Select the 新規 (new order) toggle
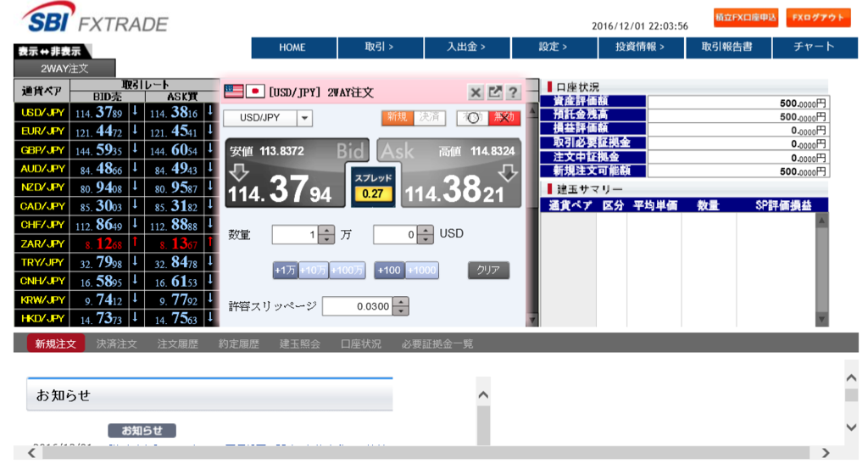 (397, 117)
